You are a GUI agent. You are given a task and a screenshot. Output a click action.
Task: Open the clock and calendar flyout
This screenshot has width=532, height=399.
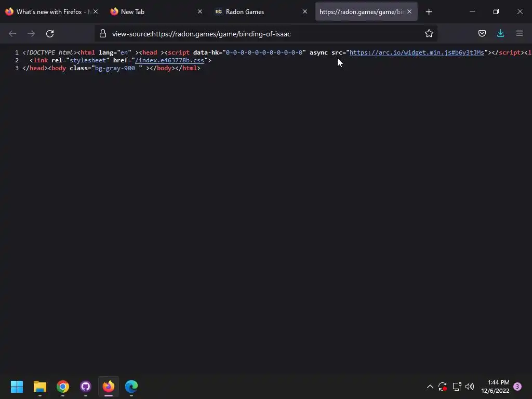[495, 387]
